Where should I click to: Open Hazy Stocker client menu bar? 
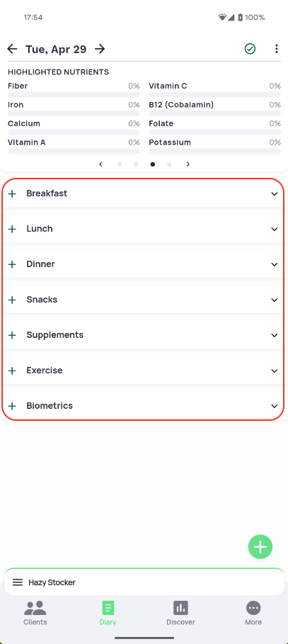point(144,582)
